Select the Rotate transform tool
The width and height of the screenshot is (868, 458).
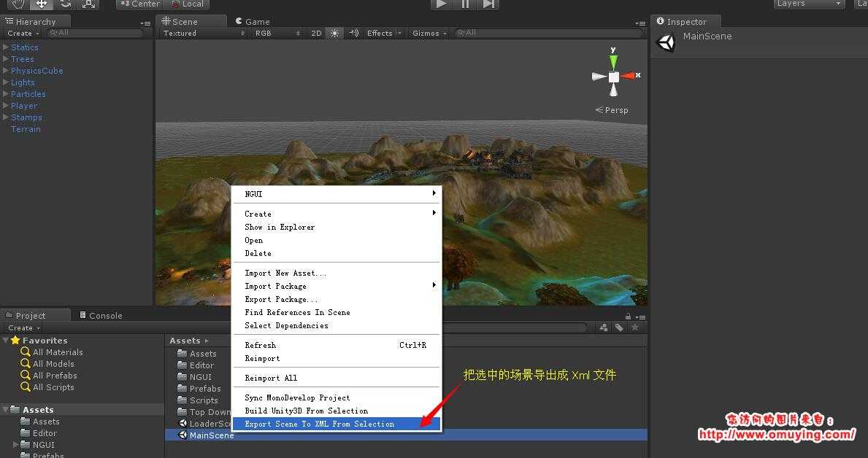click(x=65, y=4)
